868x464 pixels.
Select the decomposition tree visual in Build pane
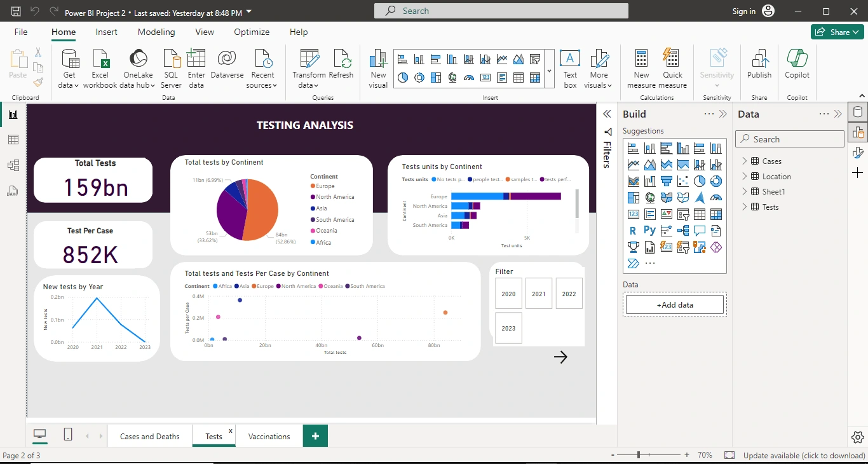pos(683,231)
